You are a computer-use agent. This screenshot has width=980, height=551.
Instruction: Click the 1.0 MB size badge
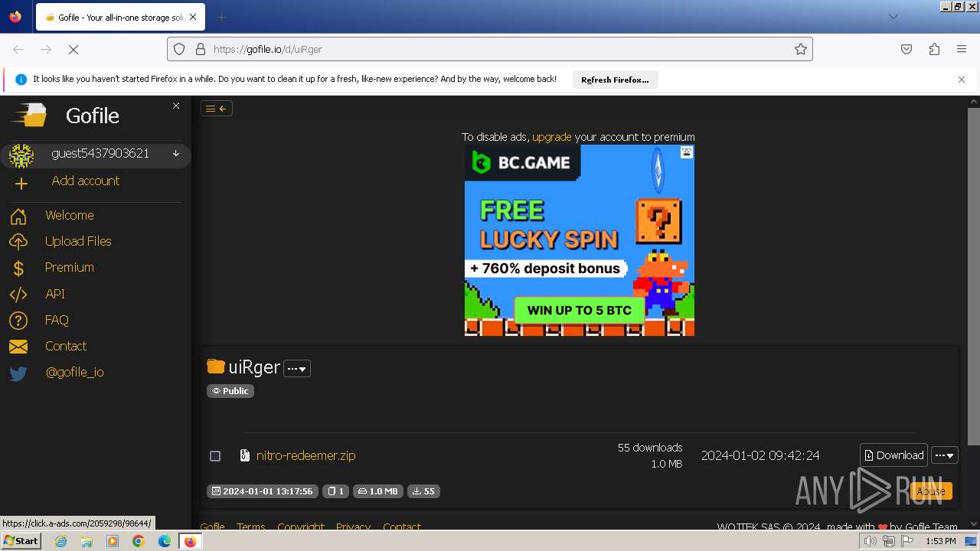(377, 491)
